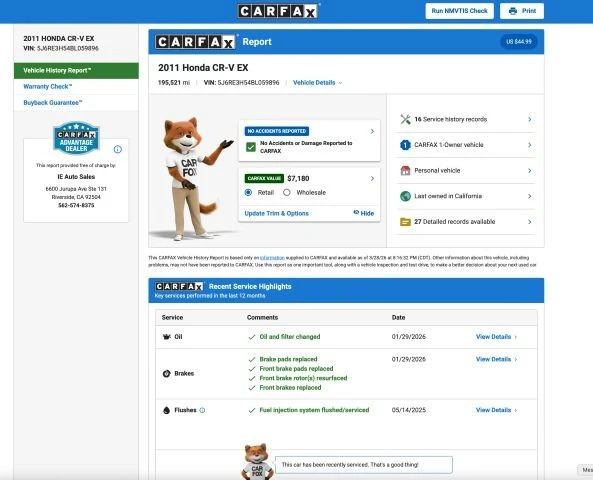Click the wrench service history icon
The height and width of the screenshot is (480, 593).
[405, 120]
